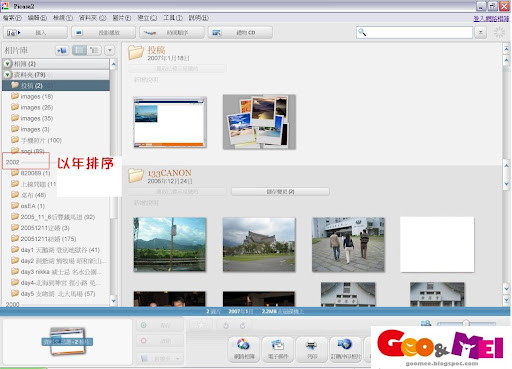512x369 pixels.
Task: Start the slideshow from the toolbar
Action: (103, 33)
